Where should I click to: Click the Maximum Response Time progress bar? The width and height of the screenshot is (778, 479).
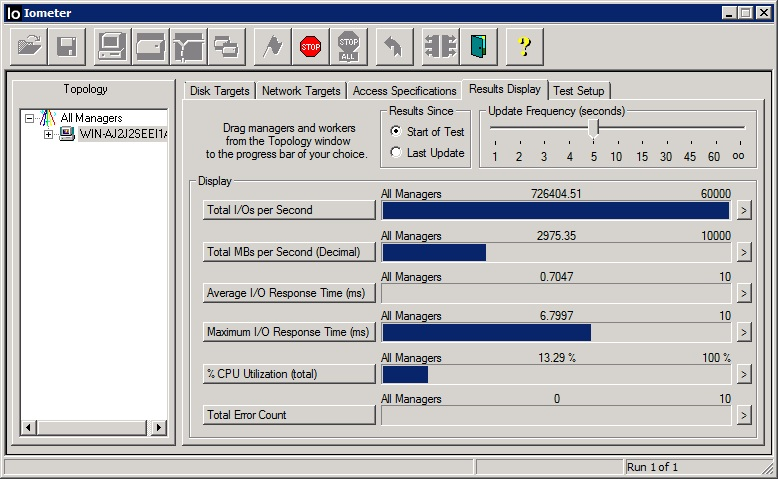pyautogui.click(x=556, y=333)
